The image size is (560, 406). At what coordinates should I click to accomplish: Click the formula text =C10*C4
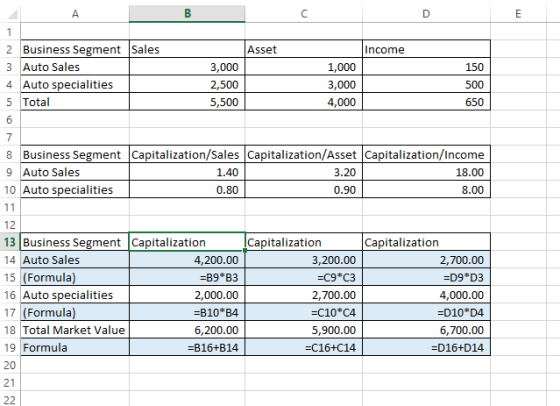point(334,312)
